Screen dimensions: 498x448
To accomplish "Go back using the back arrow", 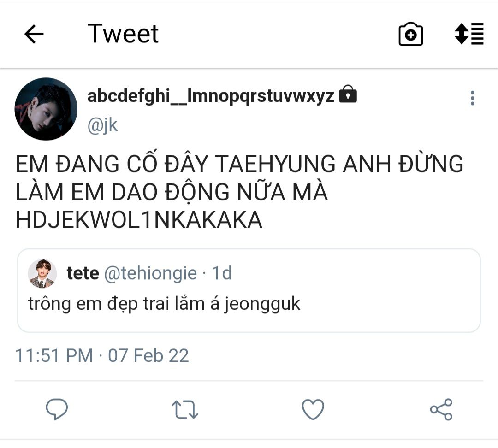I will 34,34.
